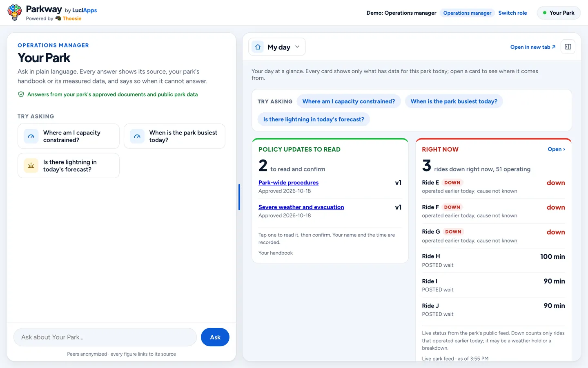Screen dimensions: 588x368
Task: Open the Right Now card details
Action: [556, 149]
